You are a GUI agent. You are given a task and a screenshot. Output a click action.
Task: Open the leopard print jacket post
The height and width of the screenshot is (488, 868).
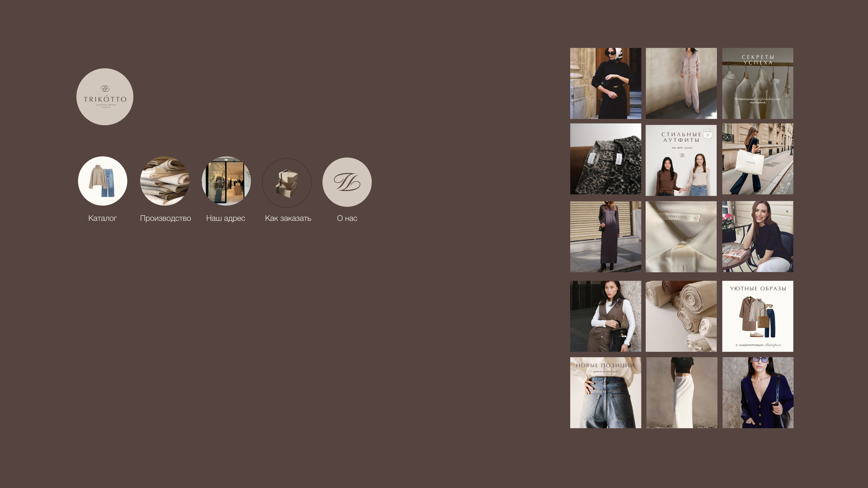pyautogui.click(x=605, y=159)
